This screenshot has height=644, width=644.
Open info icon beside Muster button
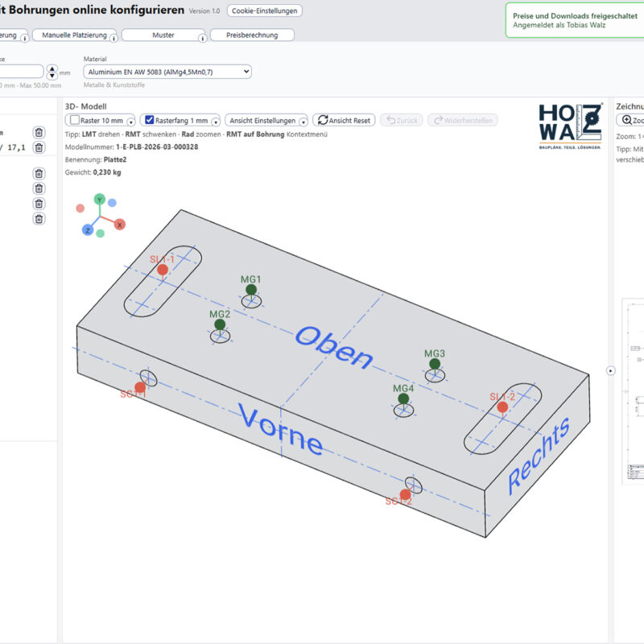[203, 39]
